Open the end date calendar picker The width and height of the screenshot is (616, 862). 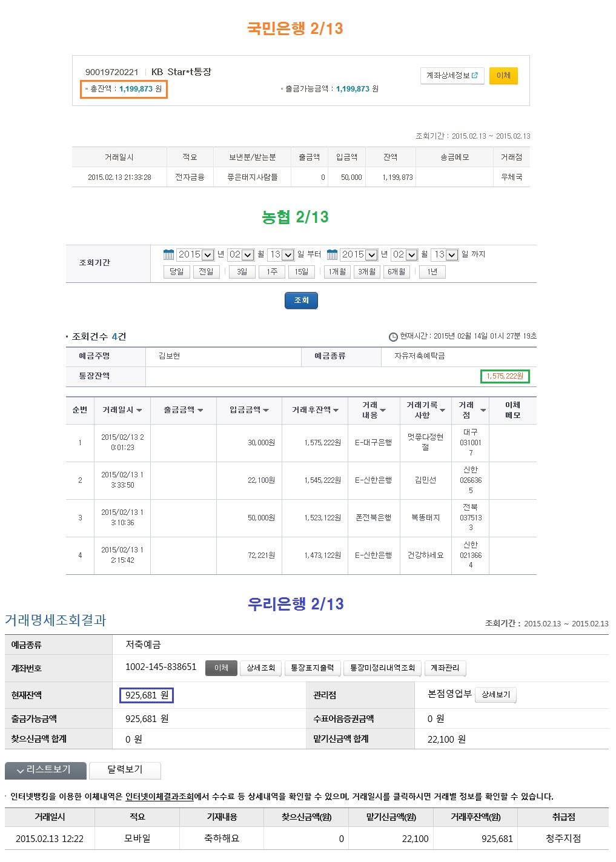332,254
